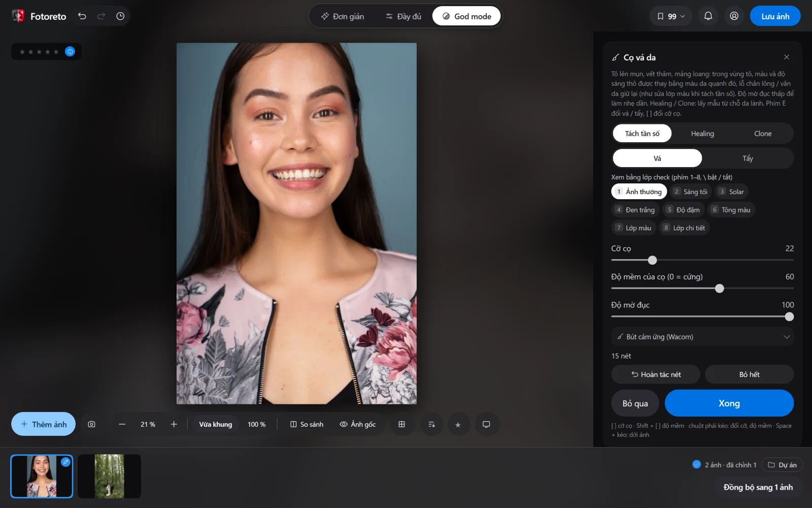This screenshot has width=812, height=508.
Task: Select the forest photo thumbnail
Action: point(109,476)
